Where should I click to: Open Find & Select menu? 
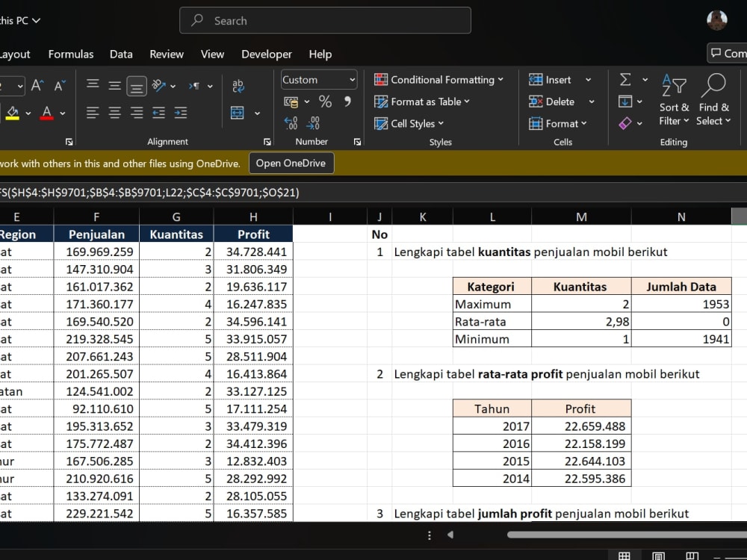pos(713,100)
